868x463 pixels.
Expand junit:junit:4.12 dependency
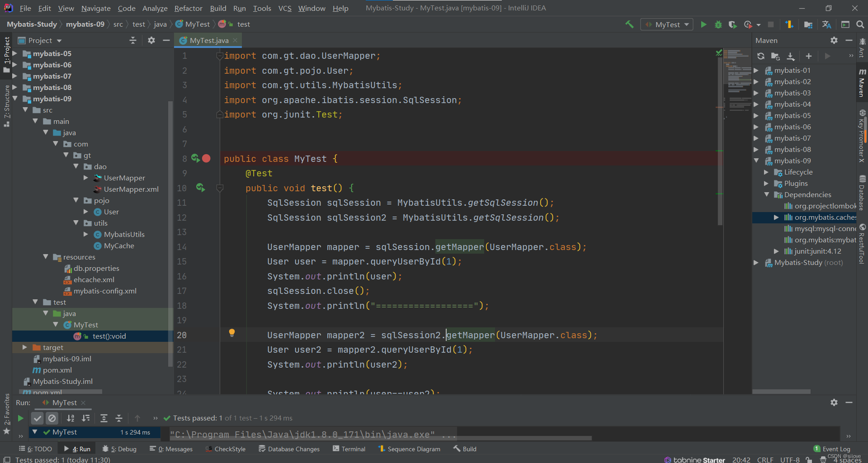point(776,251)
